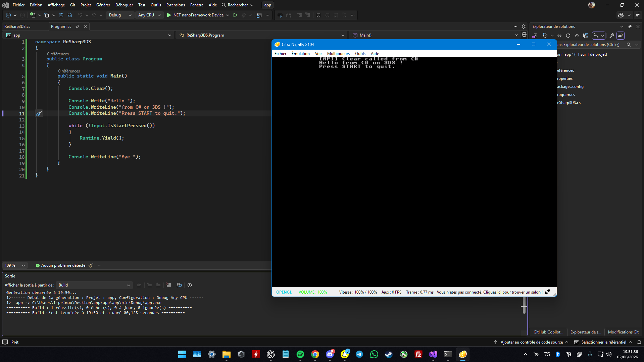
Task: Switch to the ReSharp3DS.cs tab
Action: tap(17, 27)
